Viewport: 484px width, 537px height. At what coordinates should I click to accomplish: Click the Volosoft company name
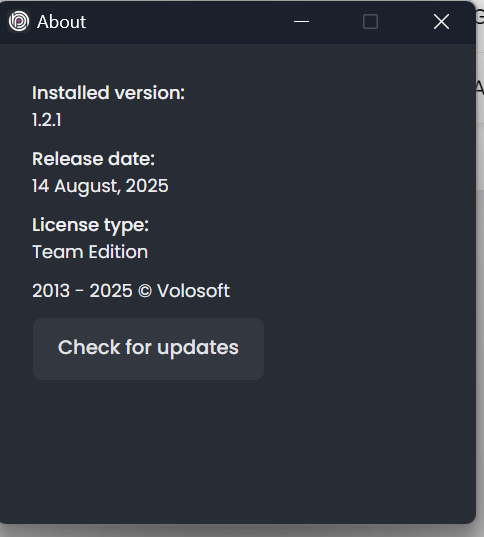193,291
